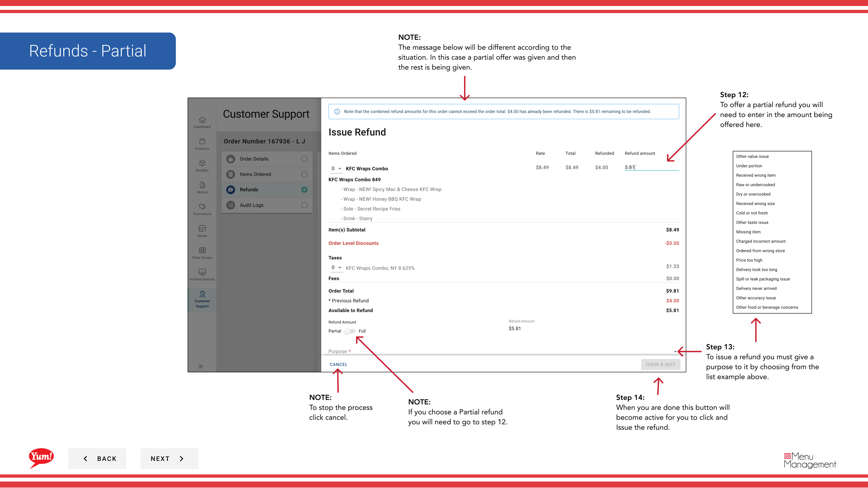Click the 'Item(s) Subtotal' label
The image size is (868, 488).
pos(347,230)
